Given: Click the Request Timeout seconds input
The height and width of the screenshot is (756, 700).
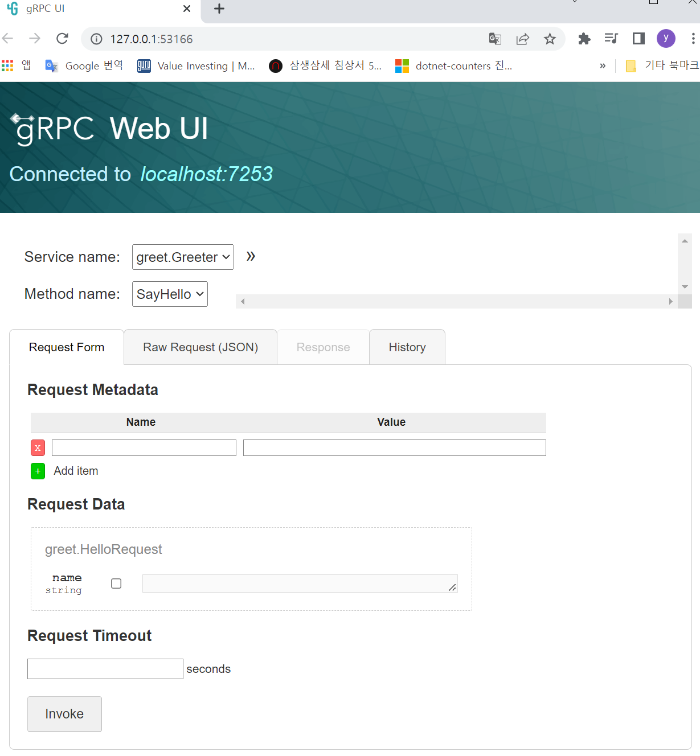Looking at the screenshot, I should click(x=105, y=669).
